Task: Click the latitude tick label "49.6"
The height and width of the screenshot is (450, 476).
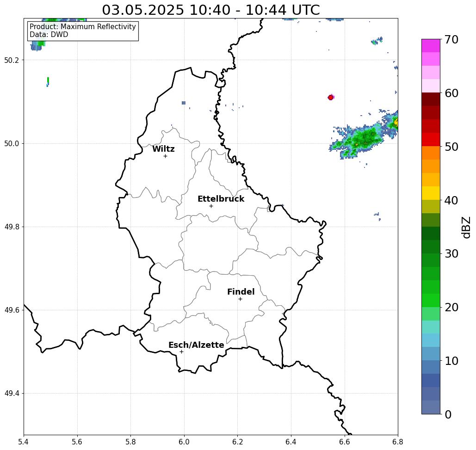Action: (x=12, y=310)
